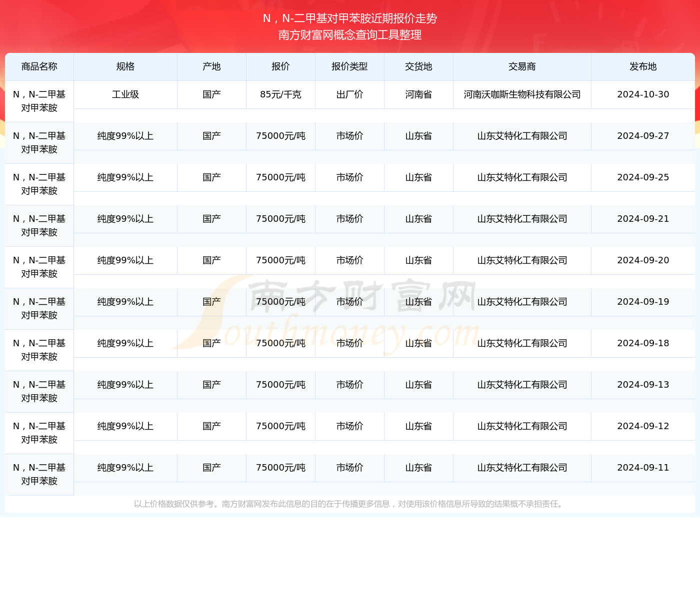Click product name in the 2024-09-11 row

(x=39, y=475)
